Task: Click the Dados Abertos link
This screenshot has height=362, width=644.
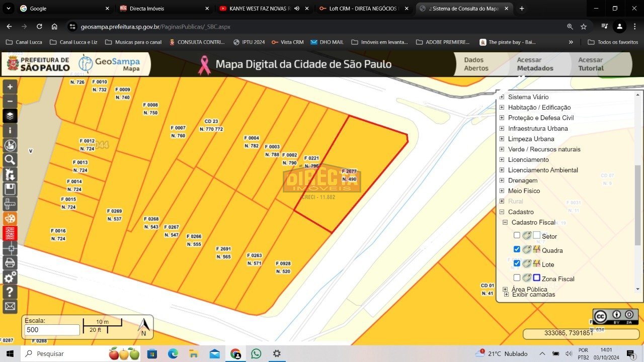Action: click(476, 64)
